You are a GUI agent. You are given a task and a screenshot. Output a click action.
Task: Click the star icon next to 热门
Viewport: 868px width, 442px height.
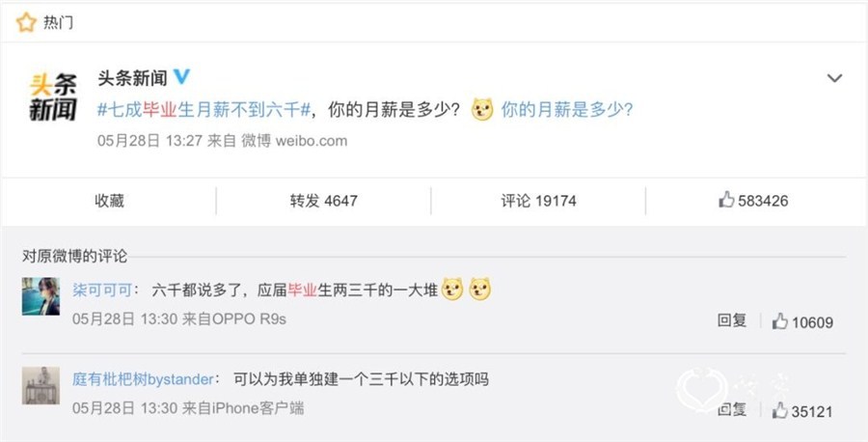tap(26, 23)
